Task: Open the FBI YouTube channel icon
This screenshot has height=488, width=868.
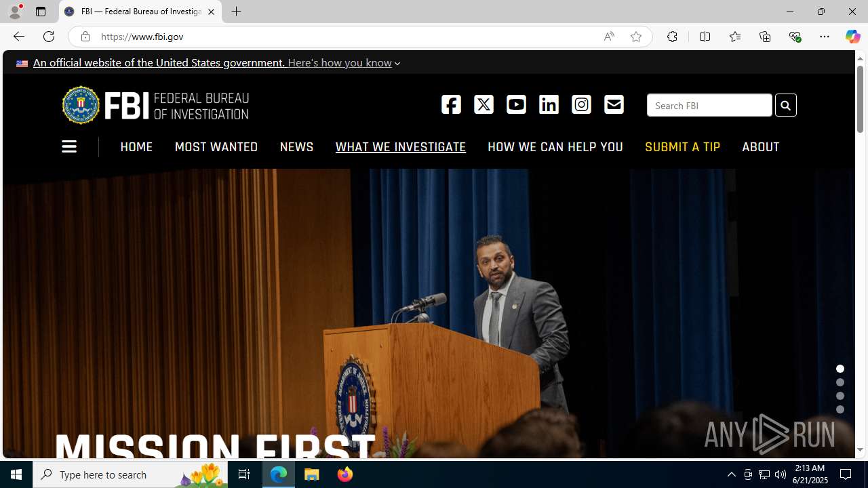Action: (516, 104)
